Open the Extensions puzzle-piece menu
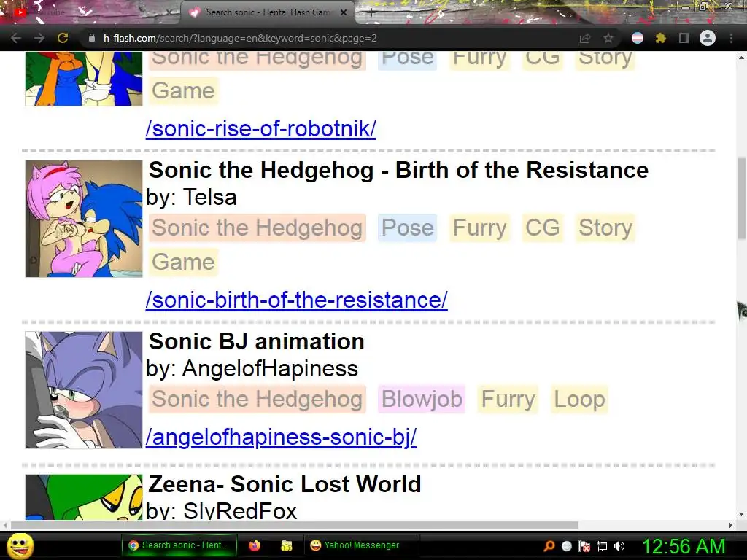 pyautogui.click(x=660, y=38)
